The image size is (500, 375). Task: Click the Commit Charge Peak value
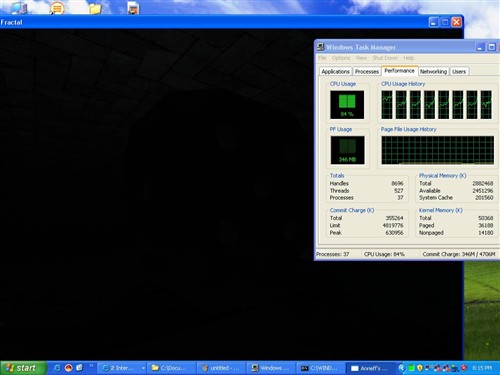(x=394, y=233)
